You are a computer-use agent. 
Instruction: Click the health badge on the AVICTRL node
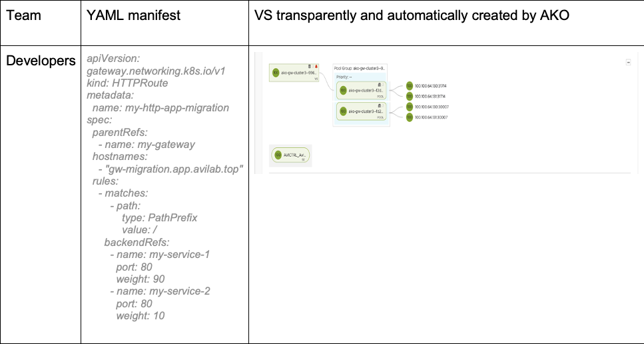(277, 155)
